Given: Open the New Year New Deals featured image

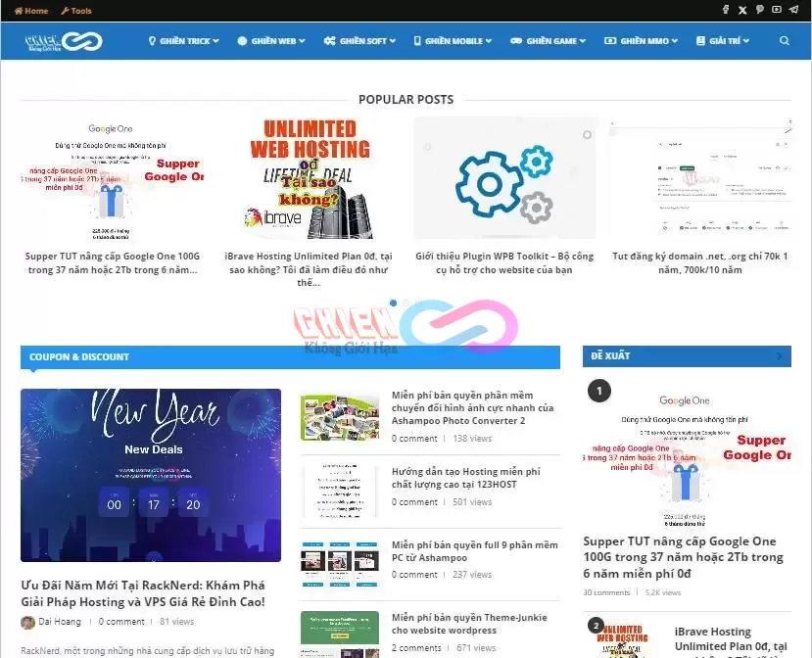Looking at the screenshot, I should (x=151, y=475).
